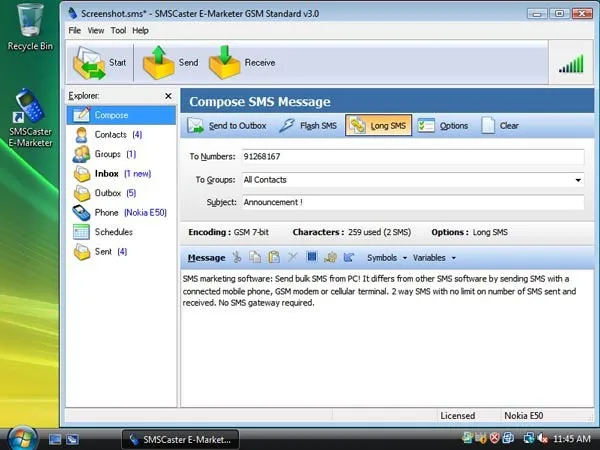The width and height of the screenshot is (600, 450).
Task: Expand the To Groups dropdown
Action: pyautogui.click(x=578, y=180)
